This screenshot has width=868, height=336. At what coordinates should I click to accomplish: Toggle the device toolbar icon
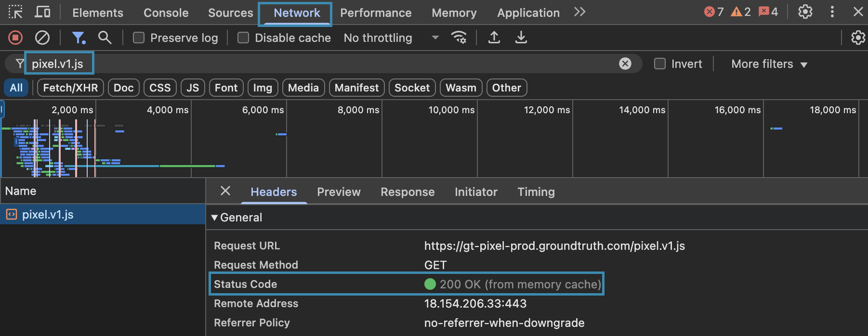click(x=42, y=12)
